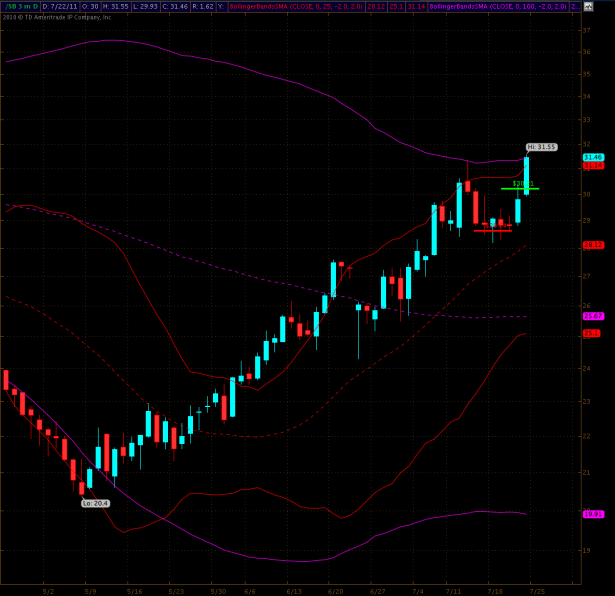Click the magenta 25.67 price axis tag
Viewport: 615px width, 596px height.
point(592,316)
